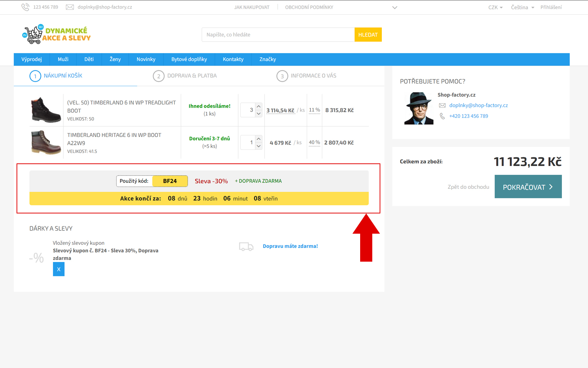
Task: Click the 'Doručení 3-7 dnů' availability text
Action: coord(209,138)
